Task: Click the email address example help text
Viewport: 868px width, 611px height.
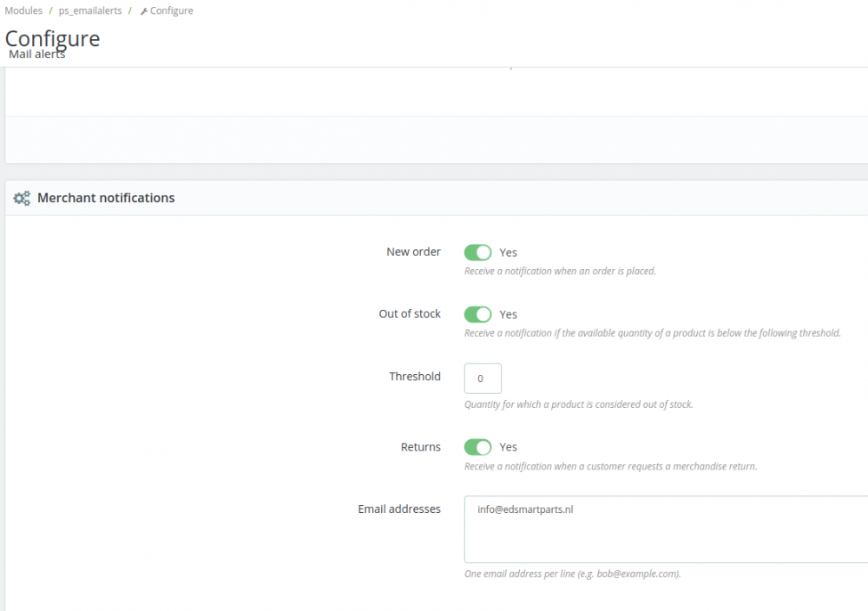Action: point(572,574)
